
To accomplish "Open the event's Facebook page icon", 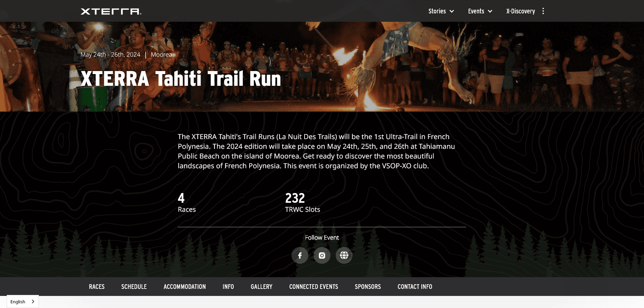I will coord(300,255).
